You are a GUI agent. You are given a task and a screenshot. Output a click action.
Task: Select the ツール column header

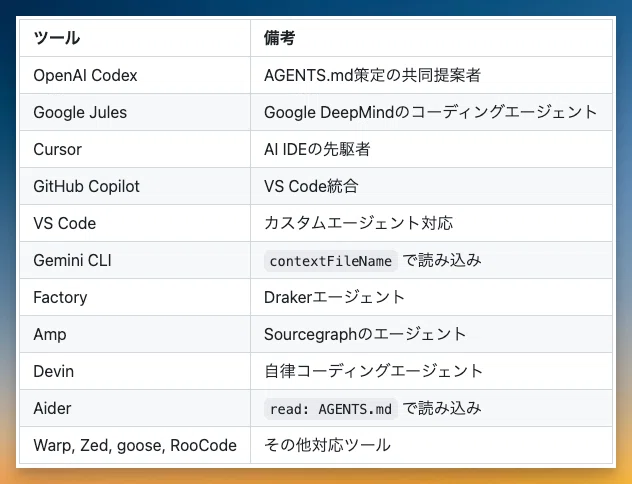135,38
